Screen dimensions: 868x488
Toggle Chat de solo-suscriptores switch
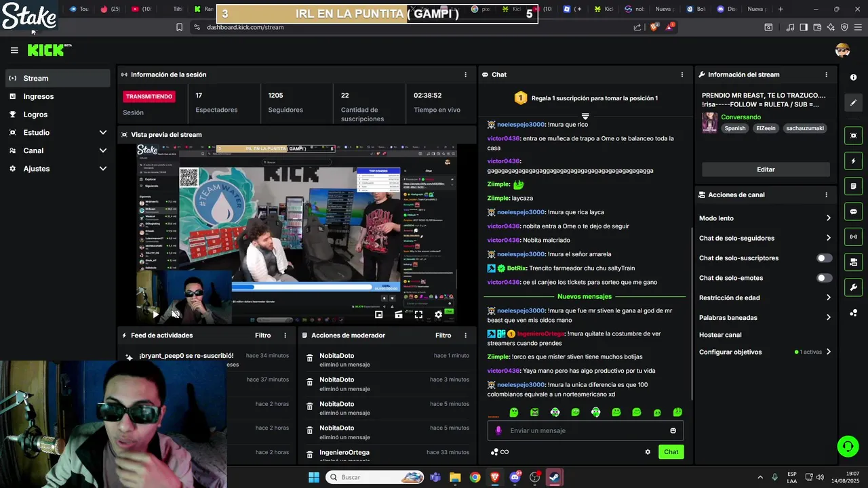click(825, 258)
